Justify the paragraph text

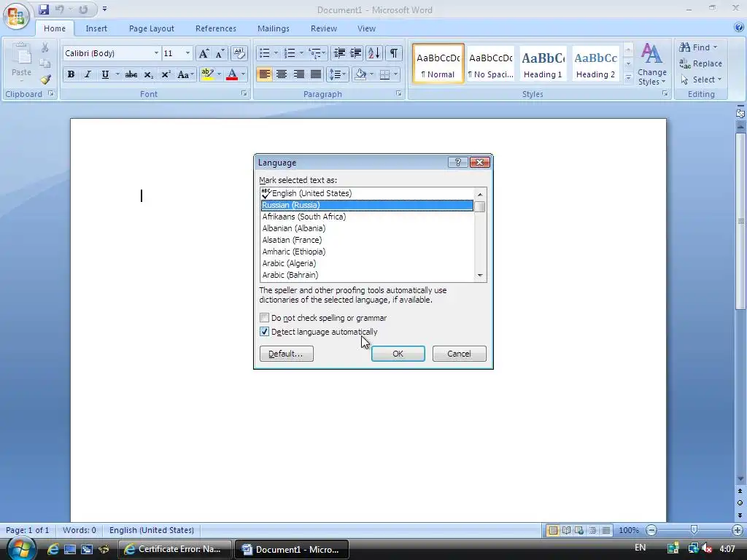pyautogui.click(x=315, y=74)
